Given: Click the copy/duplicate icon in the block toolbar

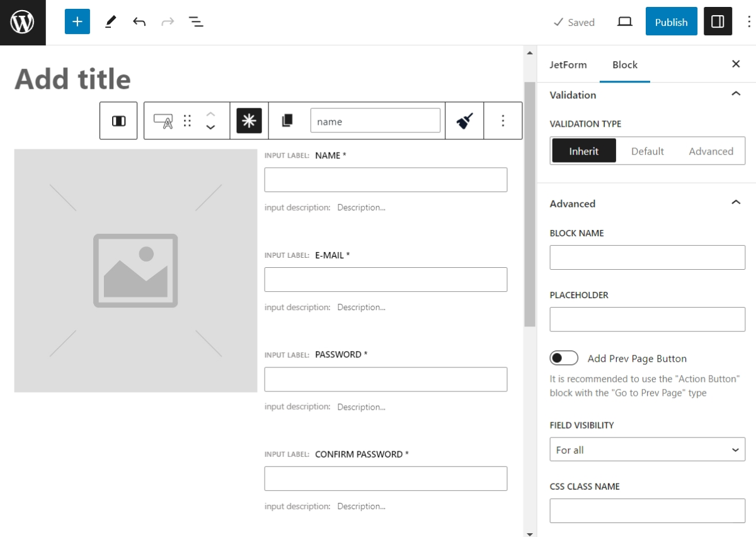Looking at the screenshot, I should (x=287, y=120).
